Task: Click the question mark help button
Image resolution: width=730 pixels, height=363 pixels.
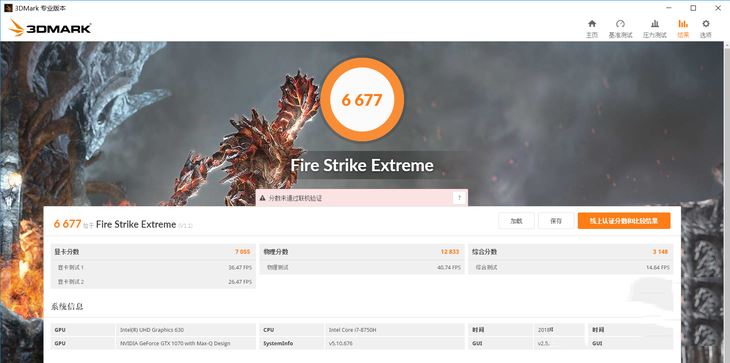Action: 459,198
